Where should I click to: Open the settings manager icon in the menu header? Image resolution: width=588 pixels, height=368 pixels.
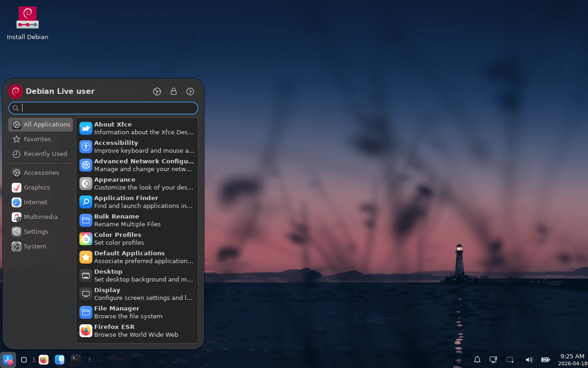(x=157, y=92)
